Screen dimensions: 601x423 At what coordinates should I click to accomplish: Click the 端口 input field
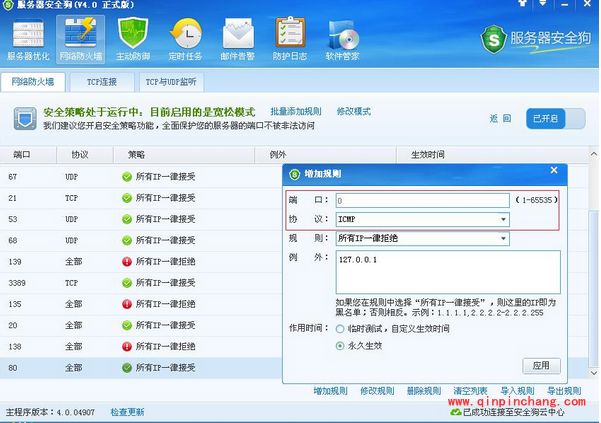click(422, 200)
